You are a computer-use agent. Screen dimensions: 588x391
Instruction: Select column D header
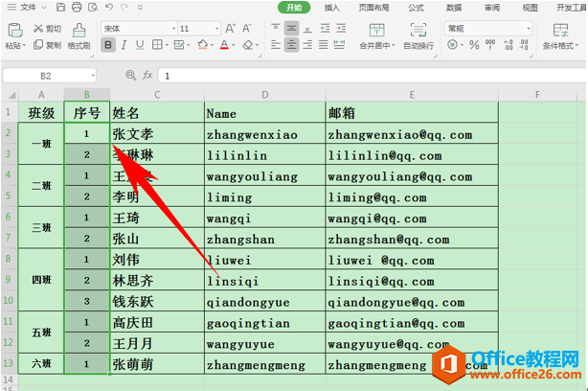click(265, 95)
